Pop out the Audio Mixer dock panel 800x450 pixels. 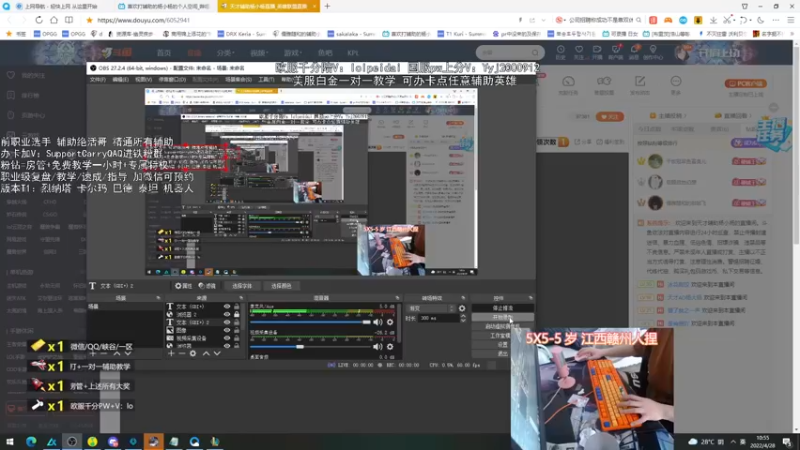[397, 298]
